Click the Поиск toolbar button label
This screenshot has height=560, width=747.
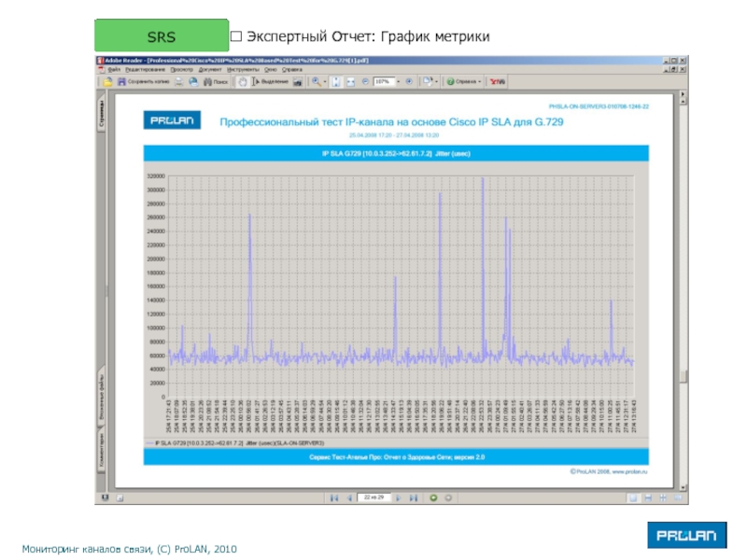(220, 82)
